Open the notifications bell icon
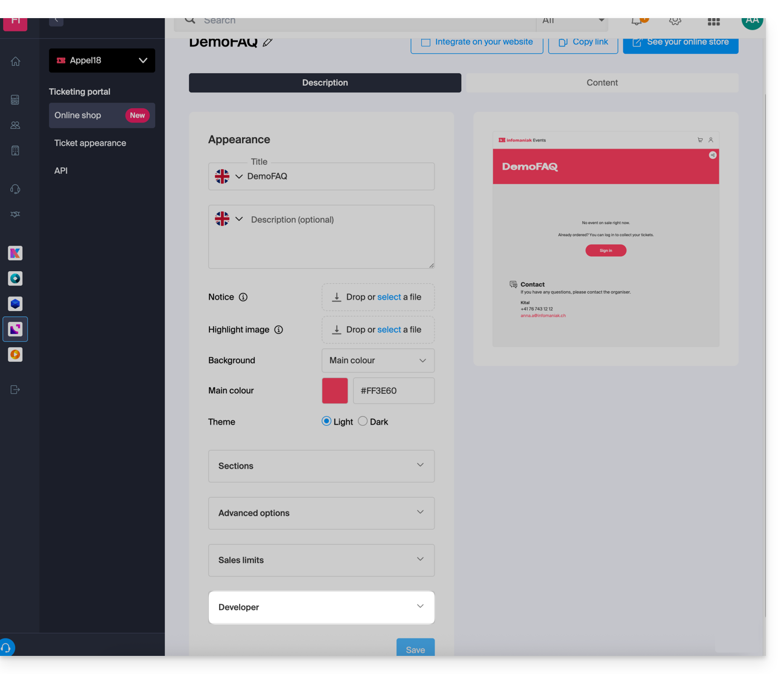 point(637,21)
